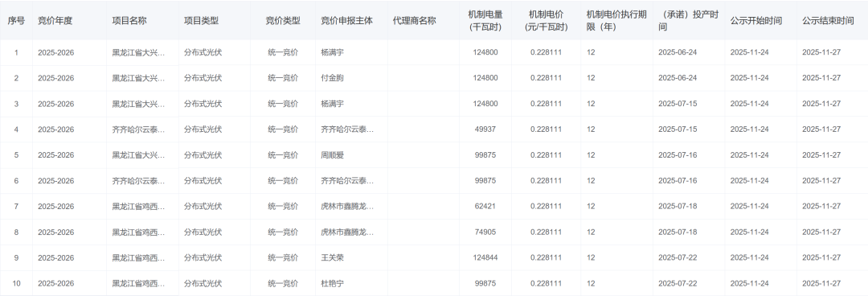Screen dimensions: 868x296
Task: Click the 公示开始时间 column header
Action: click(755, 20)
